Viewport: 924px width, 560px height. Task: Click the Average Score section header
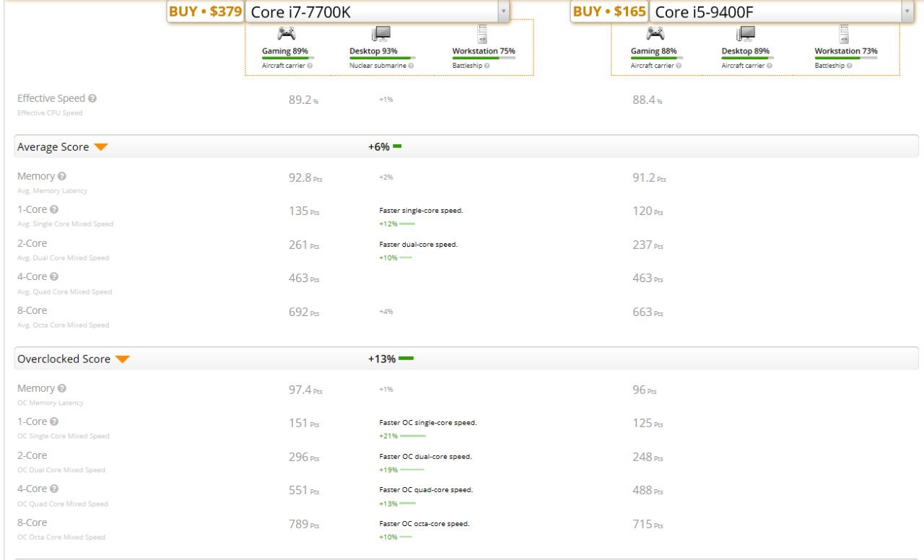tap(466, 146)
